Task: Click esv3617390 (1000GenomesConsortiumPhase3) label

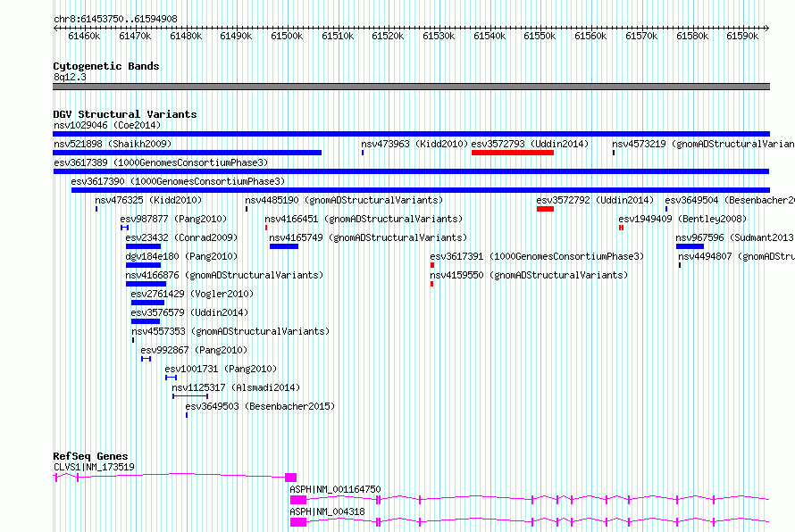Action: [178, 181]
